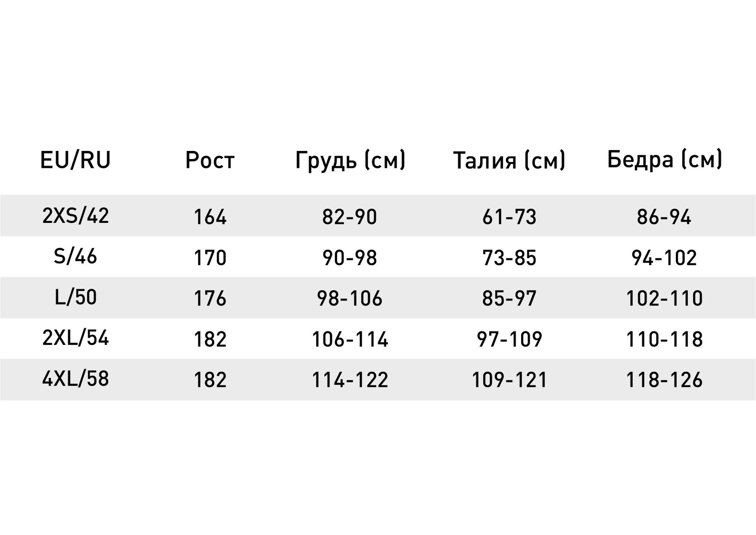The height and width of the screenshot is (535, 756).
Task: Select the 4XL/58 size row label
Action: 76,379
